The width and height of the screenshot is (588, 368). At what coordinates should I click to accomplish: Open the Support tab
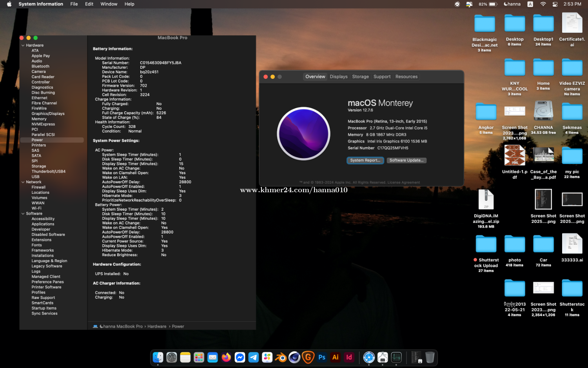tap(382, 77)
